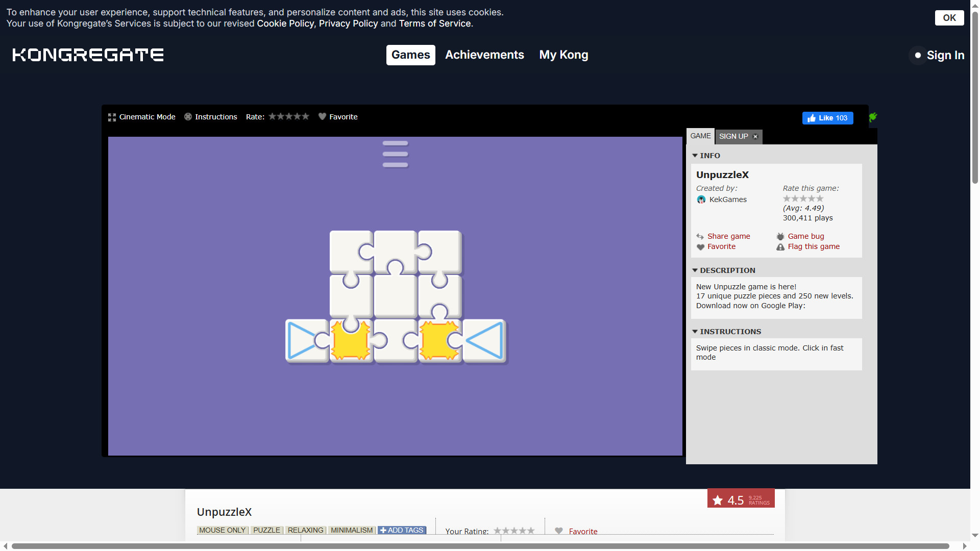
Task: Close the SIGN UP tab with x
Action: click(x=755, y=136)
